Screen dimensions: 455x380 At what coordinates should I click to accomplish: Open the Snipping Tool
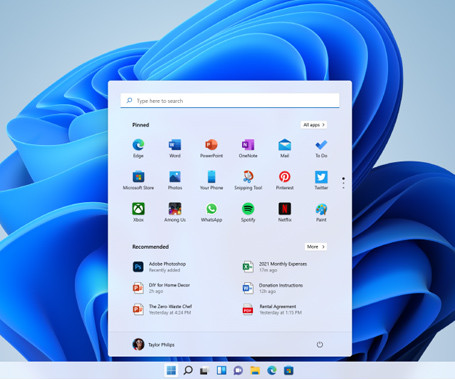[x=248, y=180]
